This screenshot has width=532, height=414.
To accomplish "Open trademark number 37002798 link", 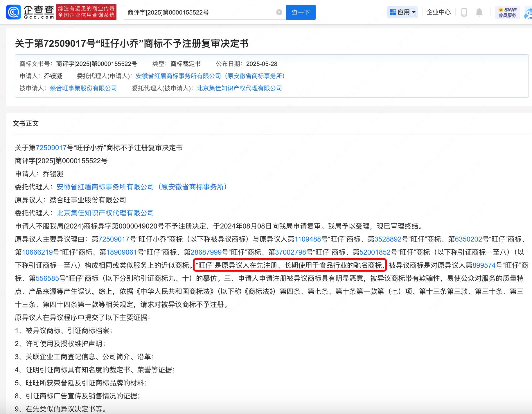I will (x=291, y=252).
